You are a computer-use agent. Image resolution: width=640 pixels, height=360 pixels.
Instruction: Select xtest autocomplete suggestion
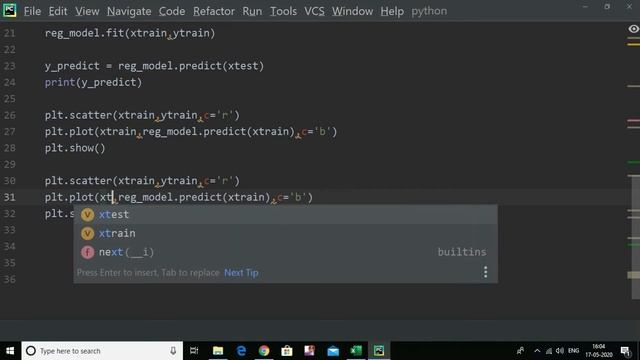[x=285, y=214]
